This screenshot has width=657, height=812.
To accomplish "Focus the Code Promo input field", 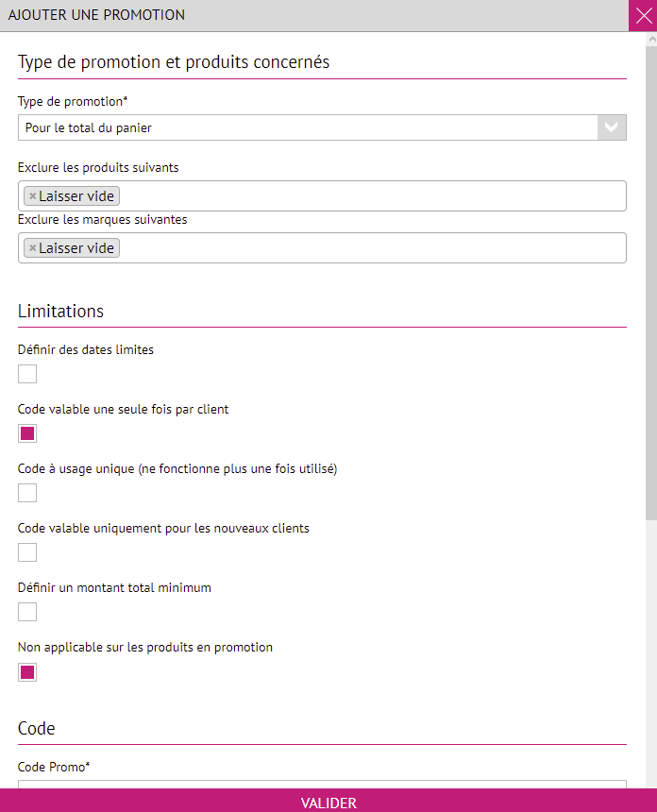I will 321,784.
